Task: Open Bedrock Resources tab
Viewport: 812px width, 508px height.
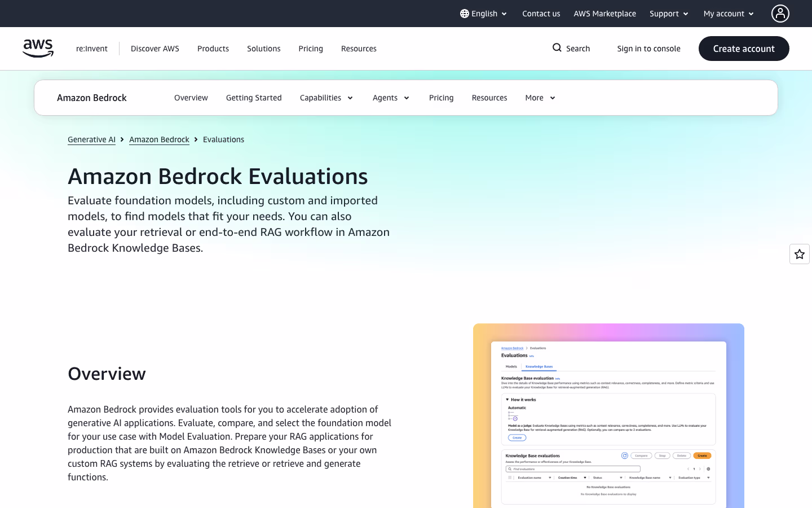Action: pos(489,98)
